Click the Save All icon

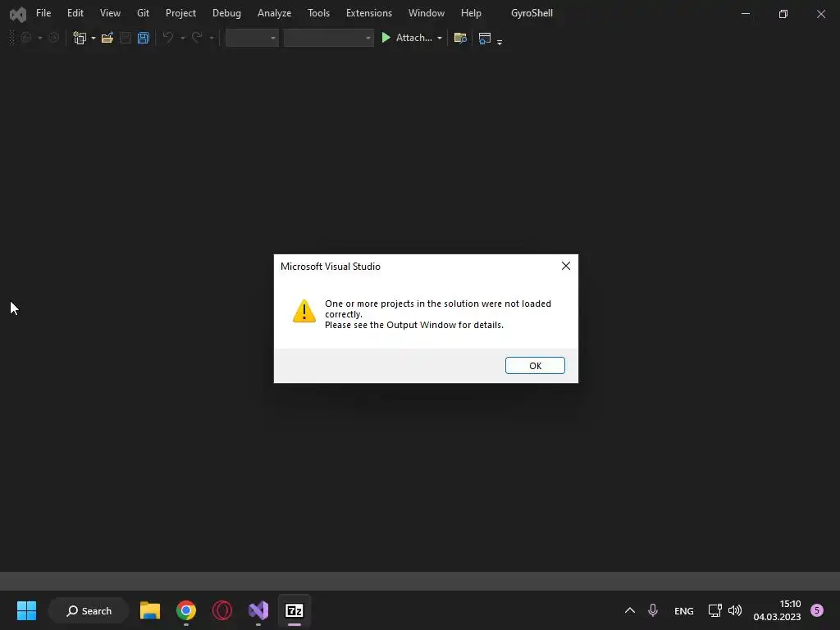click(x=143, y=38)
